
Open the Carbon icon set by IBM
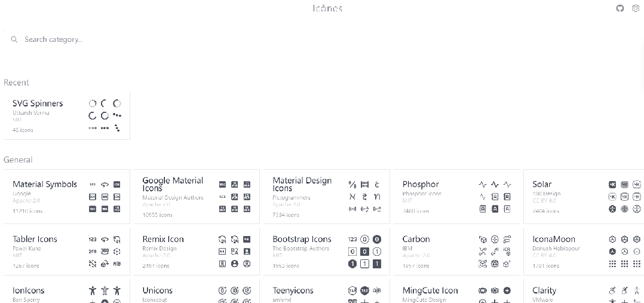(x=456, y=251)
